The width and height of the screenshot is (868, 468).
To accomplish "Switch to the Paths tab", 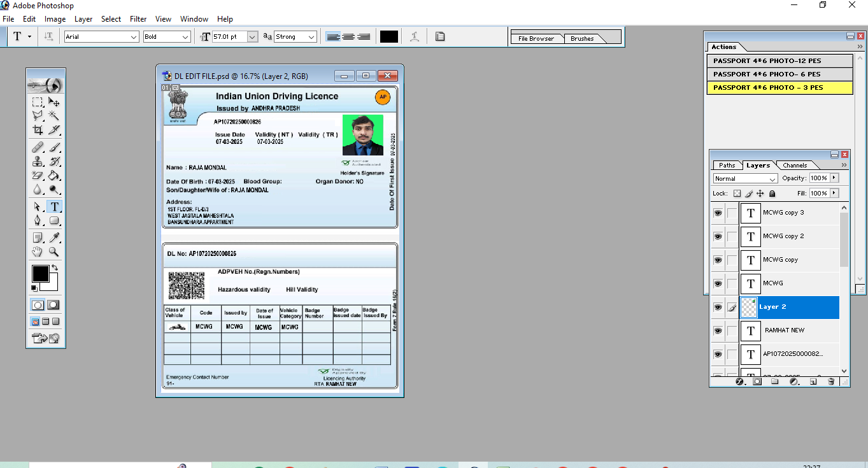I will (727, 165).
